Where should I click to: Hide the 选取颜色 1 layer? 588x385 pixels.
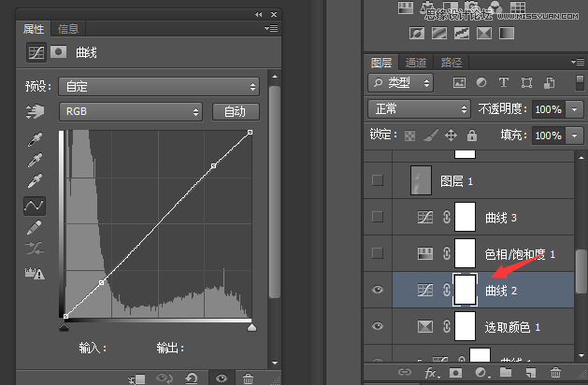coord(378,326)
